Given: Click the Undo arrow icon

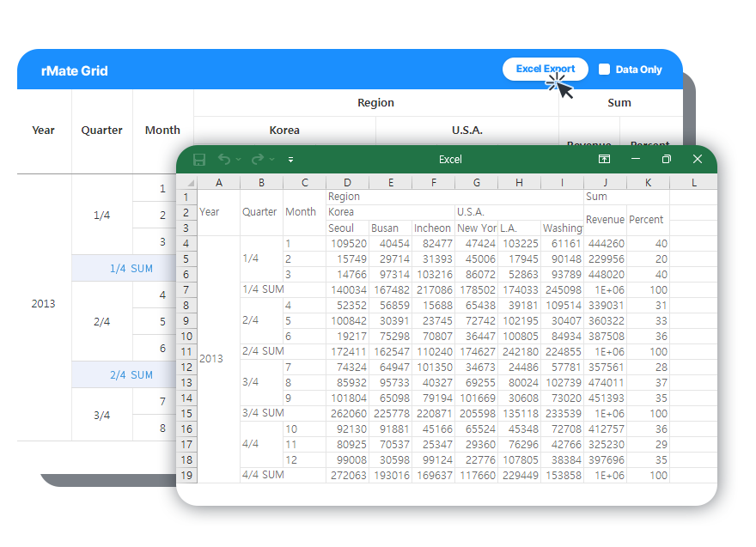Looking at the screenshot, I should [x=224, y=160].
